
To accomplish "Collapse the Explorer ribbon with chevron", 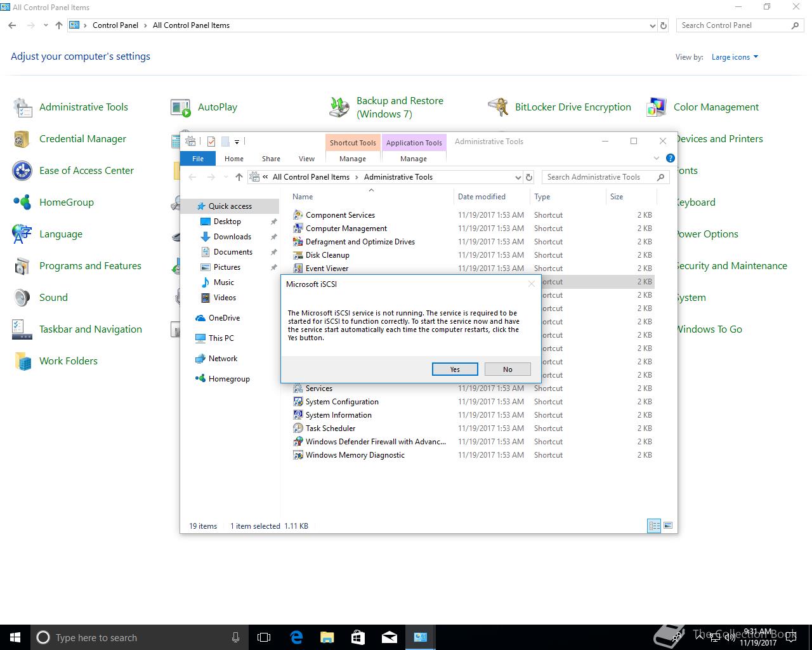I will (657, 158).
